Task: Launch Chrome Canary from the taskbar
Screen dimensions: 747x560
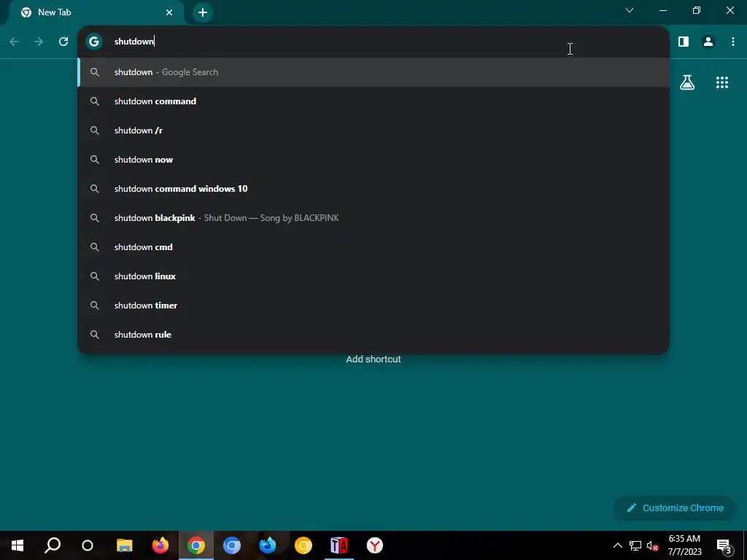Action: pos(303,545)
